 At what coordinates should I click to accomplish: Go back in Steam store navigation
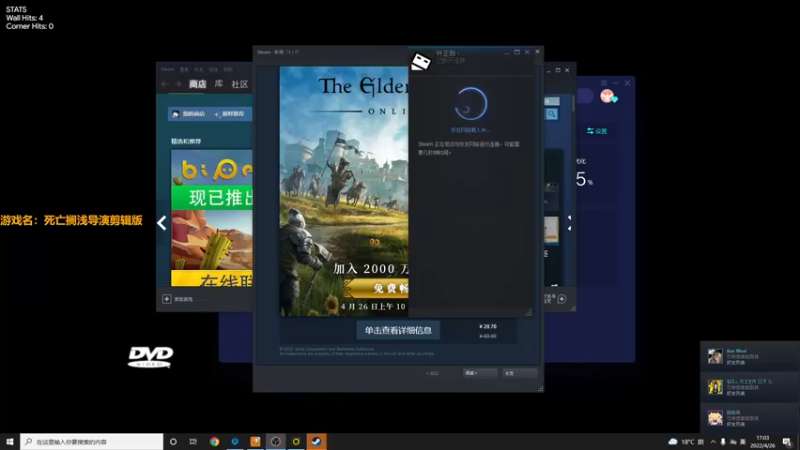[x=164, y=84]
